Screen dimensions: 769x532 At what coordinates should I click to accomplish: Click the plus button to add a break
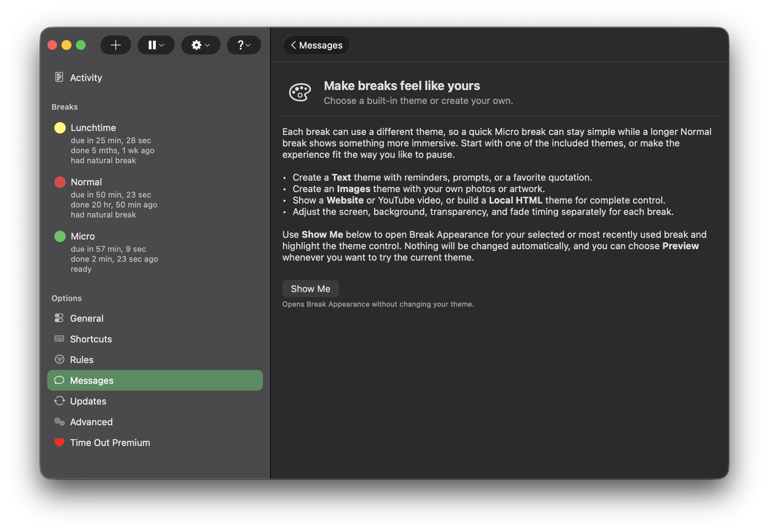115,45
